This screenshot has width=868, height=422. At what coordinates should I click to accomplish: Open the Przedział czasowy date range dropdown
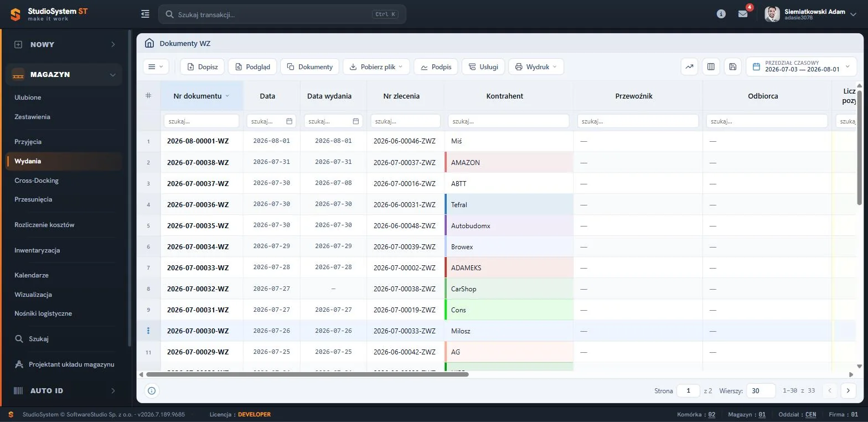801,66
